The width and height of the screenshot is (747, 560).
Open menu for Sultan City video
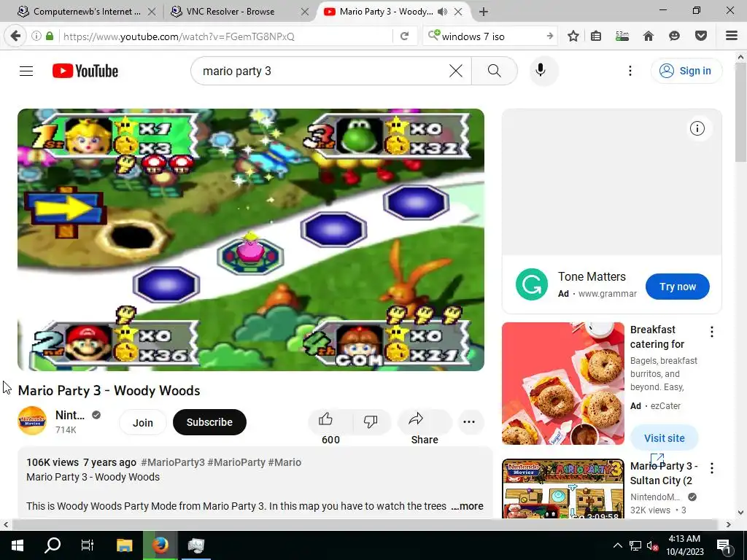(712, 468)
